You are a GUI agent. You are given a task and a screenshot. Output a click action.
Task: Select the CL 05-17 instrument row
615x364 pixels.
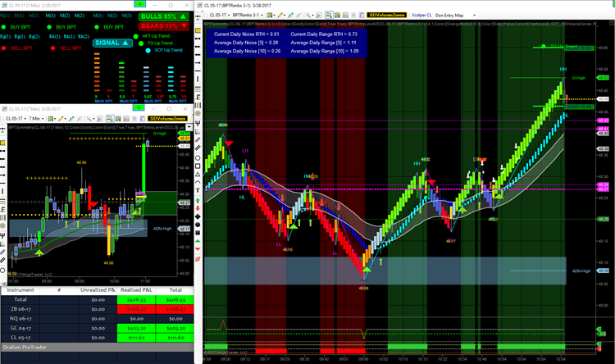pyautogui.click(x=98, y=337)
